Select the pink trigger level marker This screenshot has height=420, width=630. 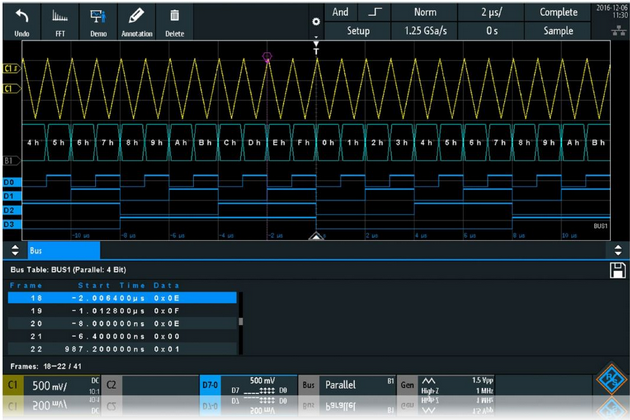267,57
